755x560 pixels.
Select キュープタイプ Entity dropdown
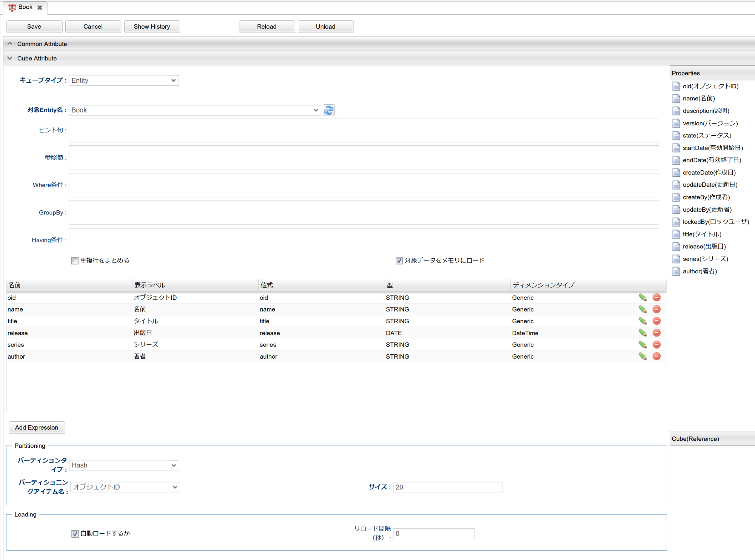[123, 81]
